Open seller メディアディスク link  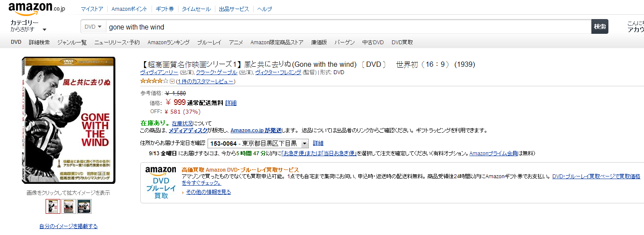[188, 131]
